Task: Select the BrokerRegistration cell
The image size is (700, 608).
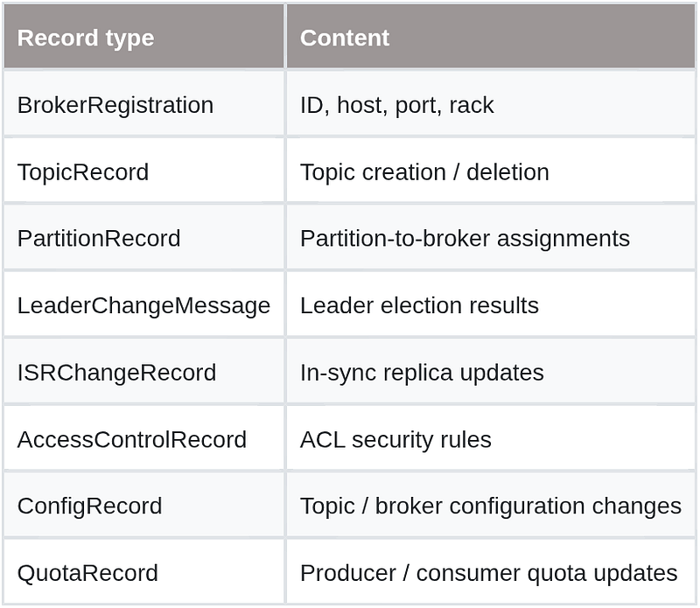Action: click(x=143, y=104)
